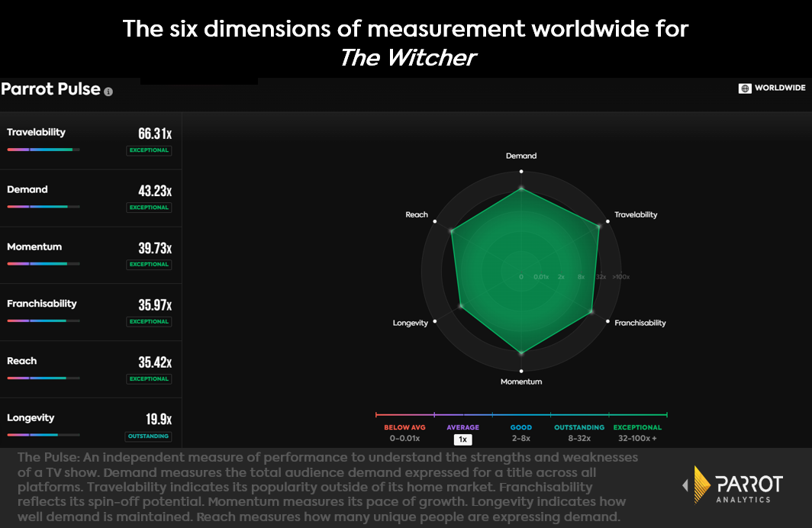This screenshot has height=528, width=812.
Task: Click the 0-0.01x range text
Action: tap(404, 439)
